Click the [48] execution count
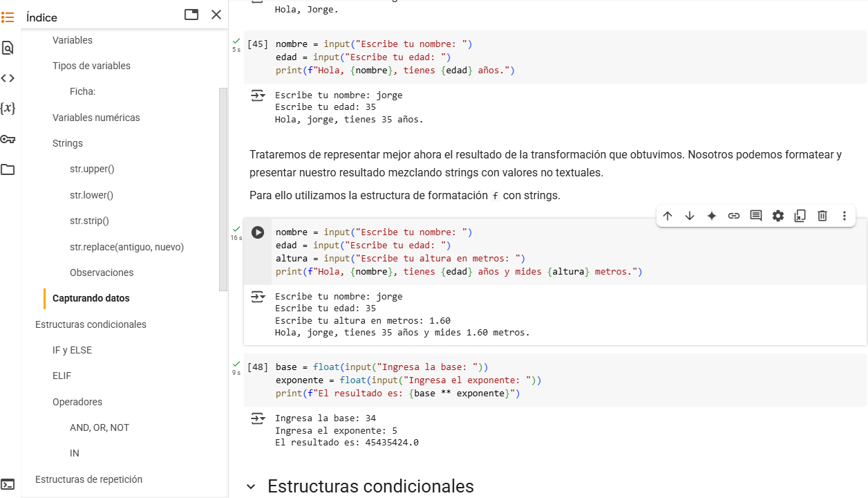This screenshot has height=498, width=868. (x=258, y=367)
